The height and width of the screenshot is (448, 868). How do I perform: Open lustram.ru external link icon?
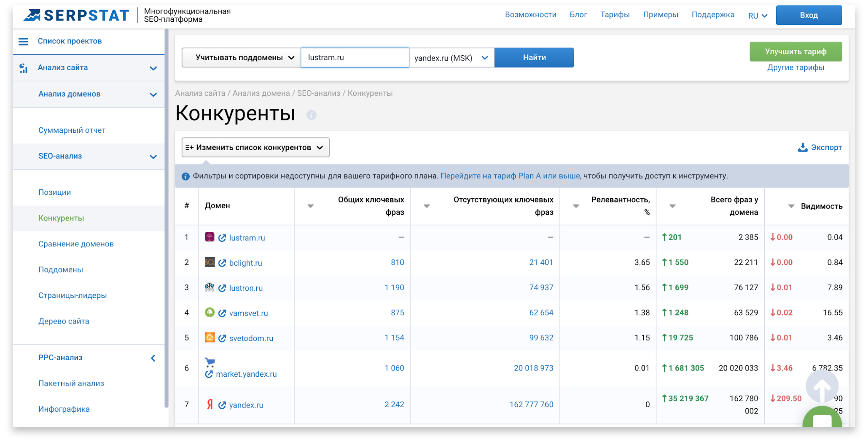222,238
